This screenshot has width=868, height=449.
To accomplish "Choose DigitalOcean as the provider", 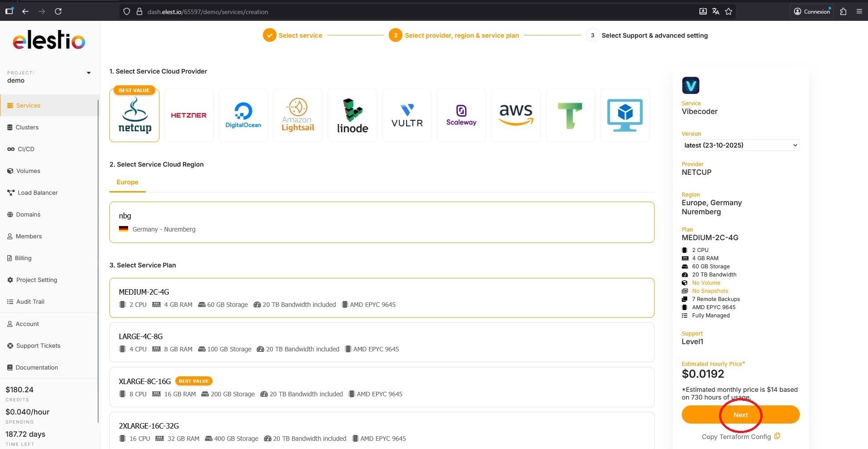I will coord(243,115).
